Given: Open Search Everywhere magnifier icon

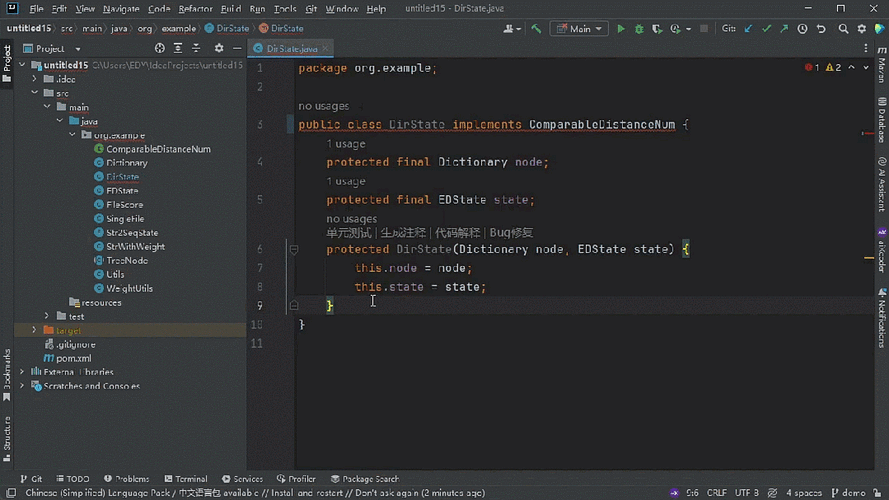Looking at the screenshot, I should (x=844, y=29).
